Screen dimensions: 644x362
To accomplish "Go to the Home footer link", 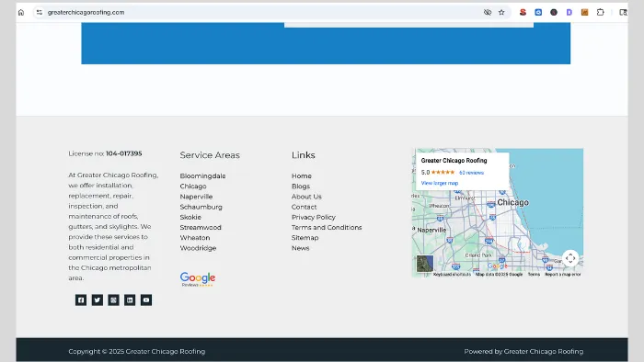I will pyautogui.click(x=302, y=175).
